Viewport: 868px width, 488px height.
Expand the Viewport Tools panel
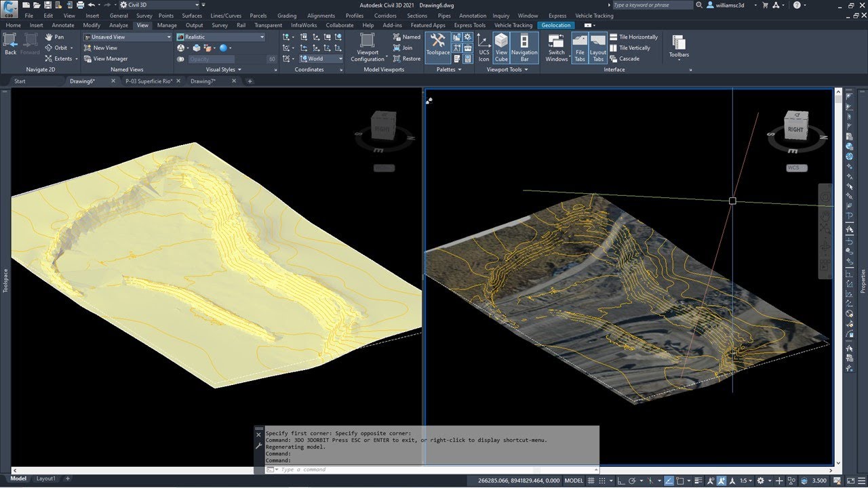pyautogui.click(x=507, y=69)
